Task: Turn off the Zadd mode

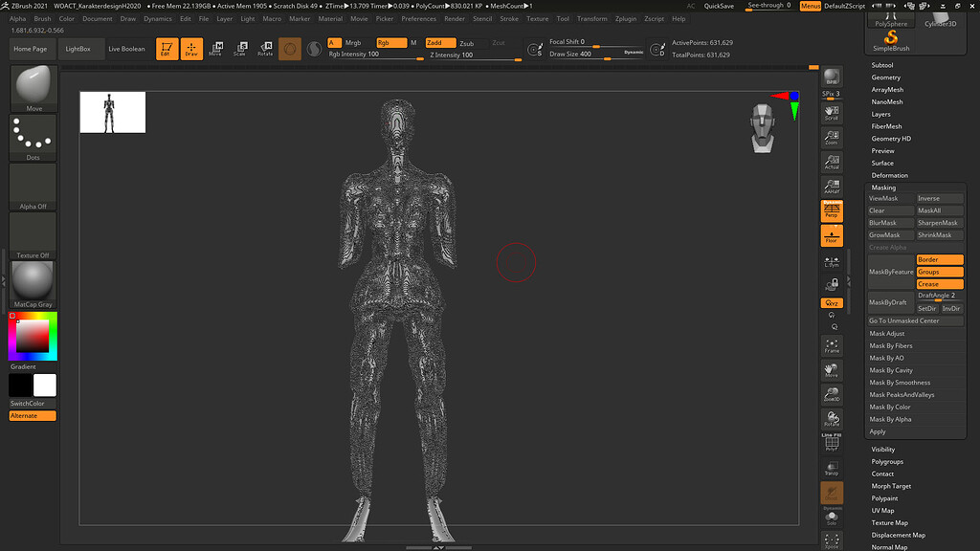Action: (440, 43)
